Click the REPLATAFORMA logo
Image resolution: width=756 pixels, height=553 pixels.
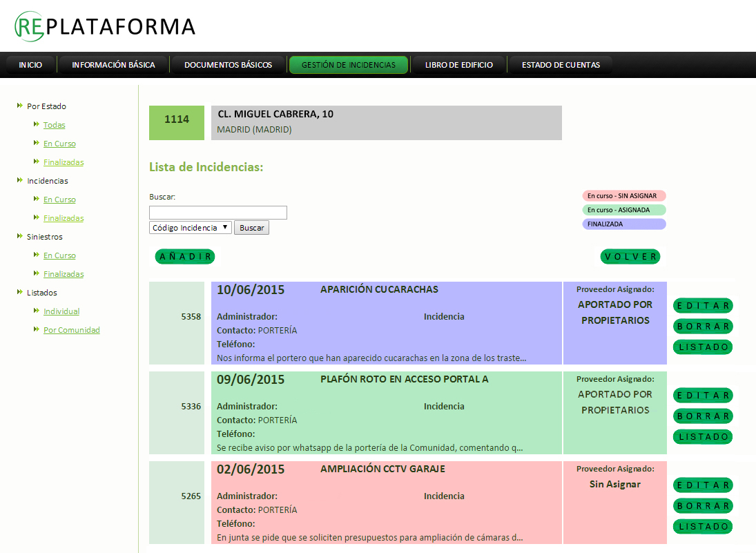click(x=105, y=26)
